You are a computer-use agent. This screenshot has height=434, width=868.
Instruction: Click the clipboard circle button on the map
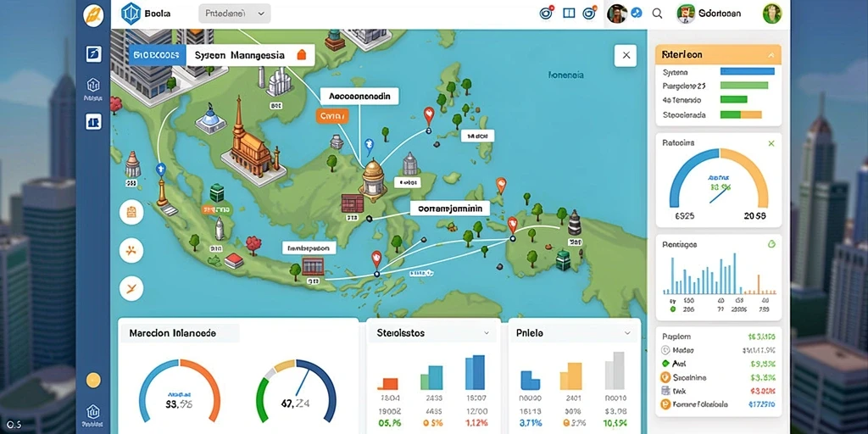click(x=131, y=212)
